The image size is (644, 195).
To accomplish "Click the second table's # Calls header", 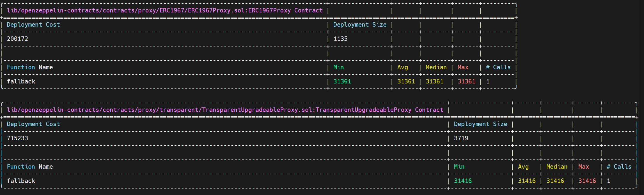I will 619,167.
